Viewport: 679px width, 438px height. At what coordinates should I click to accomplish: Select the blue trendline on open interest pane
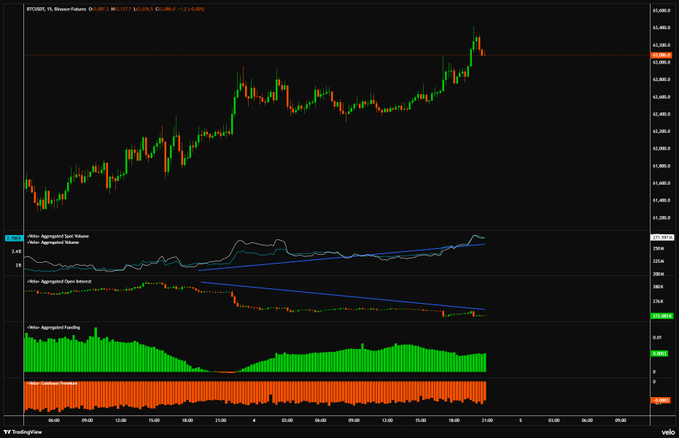[343, 296]
